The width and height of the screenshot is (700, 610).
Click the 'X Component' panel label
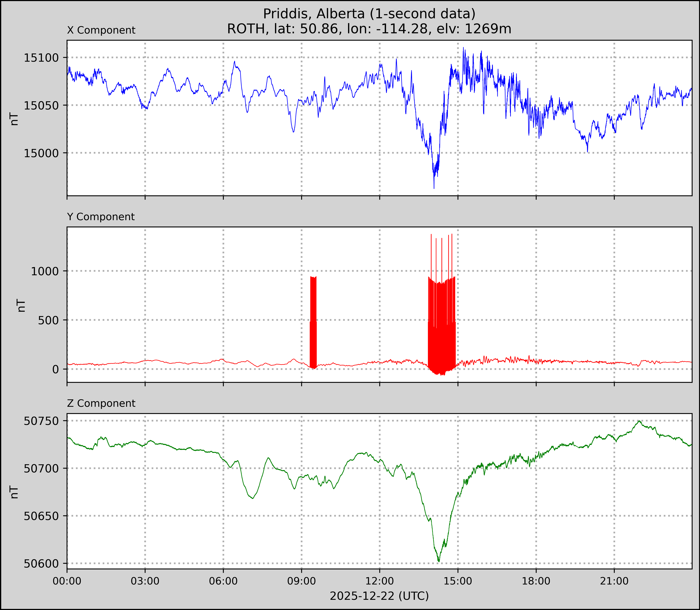coord(101,30)
